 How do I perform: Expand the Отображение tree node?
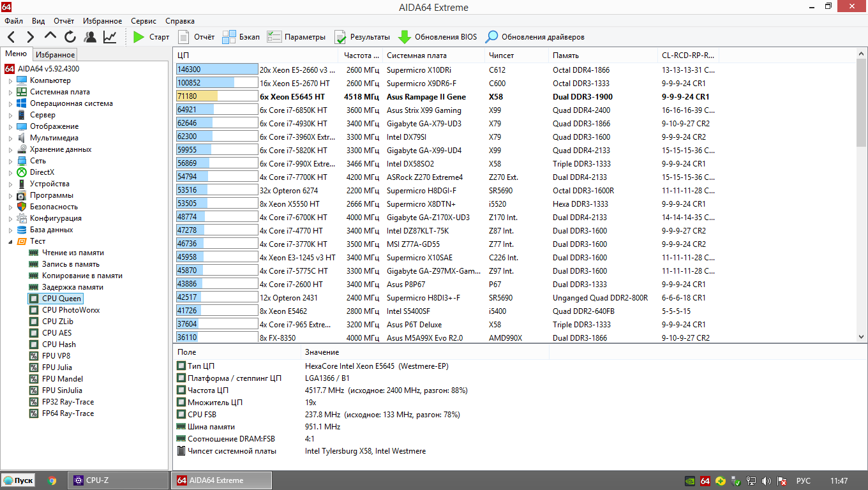[x=10, y=127]
